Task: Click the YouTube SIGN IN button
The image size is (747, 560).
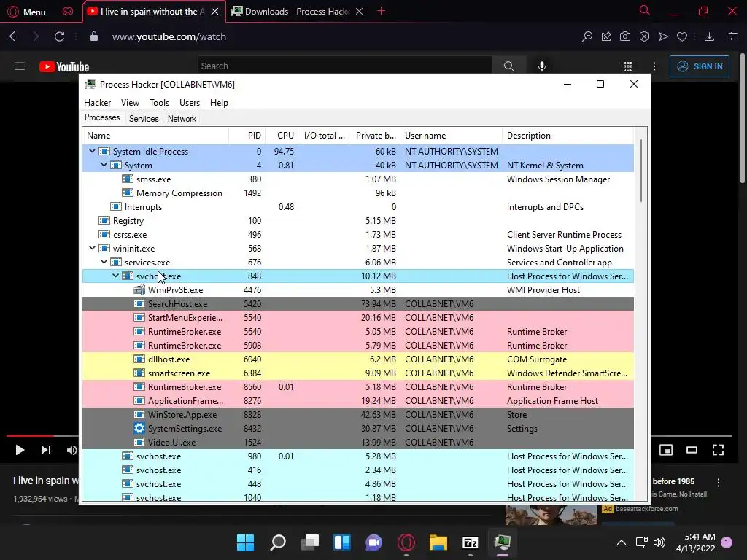Action: coord(700,66)
